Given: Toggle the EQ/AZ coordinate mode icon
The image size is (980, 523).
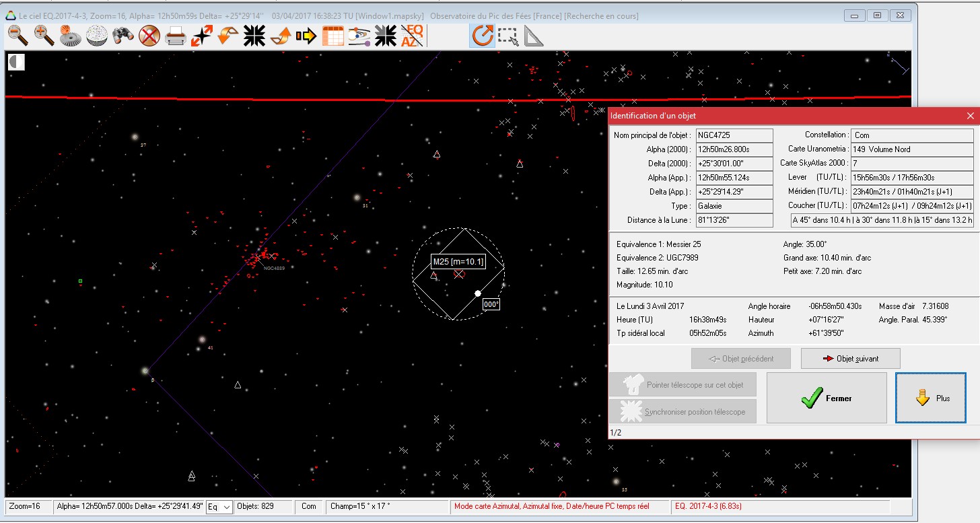Looking at the screenshot, I should tap(412, 36).
